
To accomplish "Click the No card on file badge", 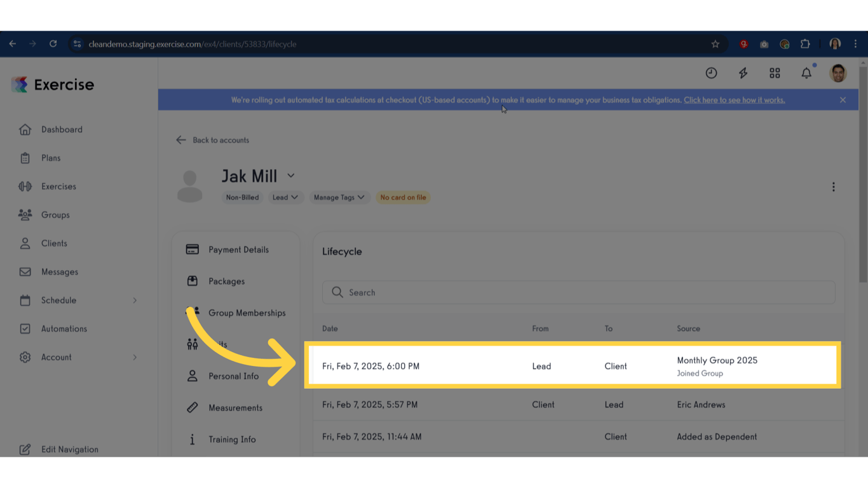I will pos(403,198).
